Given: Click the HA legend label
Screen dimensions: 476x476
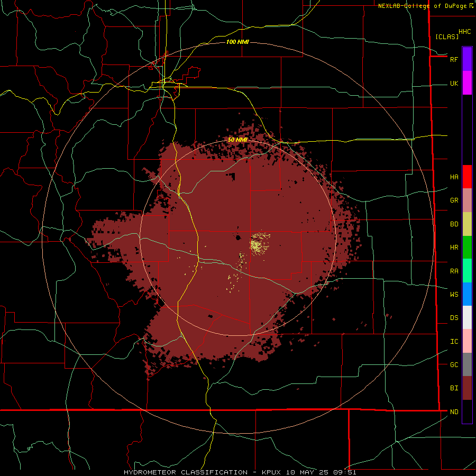Looking at the screenshot, I should [x=454, y=177].
